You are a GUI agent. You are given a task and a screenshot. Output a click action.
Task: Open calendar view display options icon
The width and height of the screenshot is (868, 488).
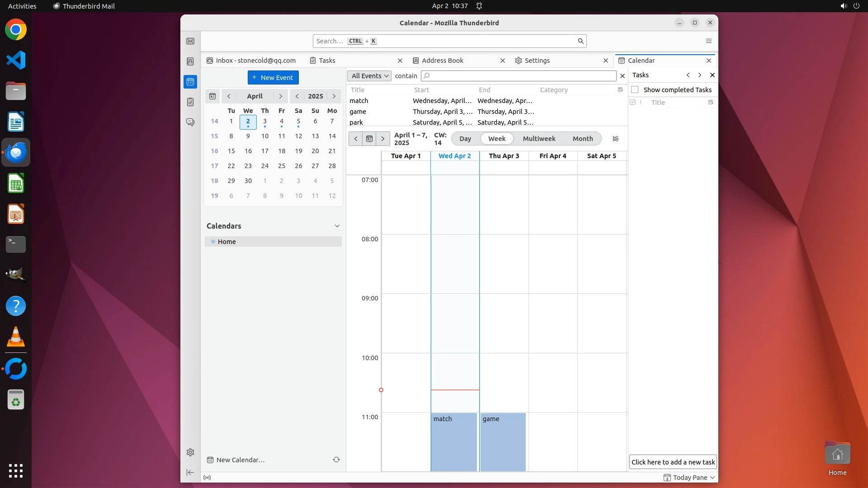click(615, 139)
